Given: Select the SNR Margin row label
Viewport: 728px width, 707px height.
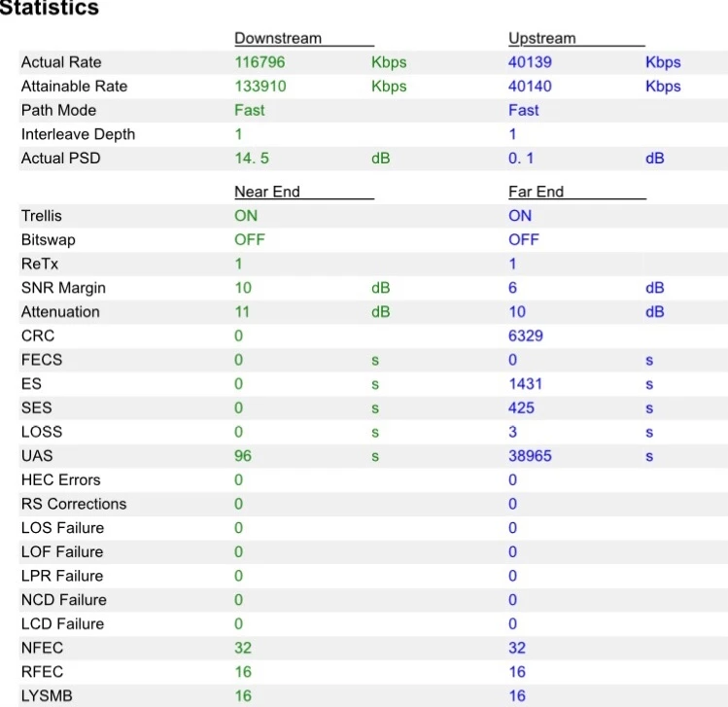Looking at the screenshot, I should [63, 288].
